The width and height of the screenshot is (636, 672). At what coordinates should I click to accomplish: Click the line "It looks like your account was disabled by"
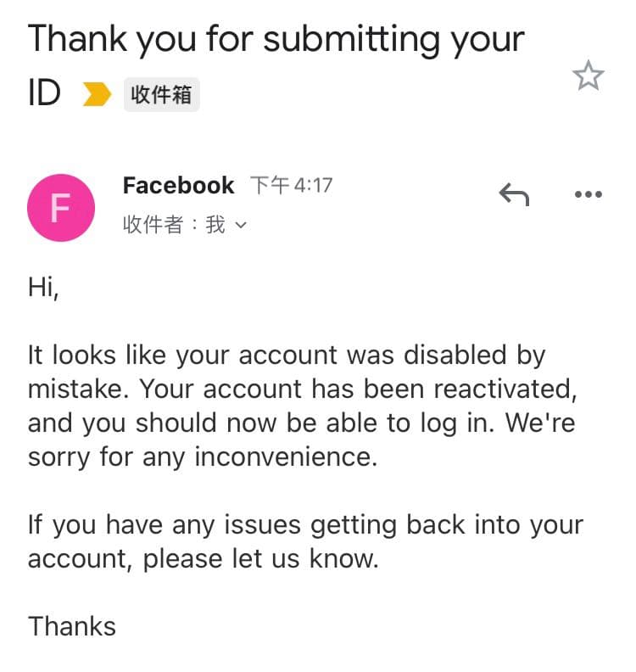287,355
